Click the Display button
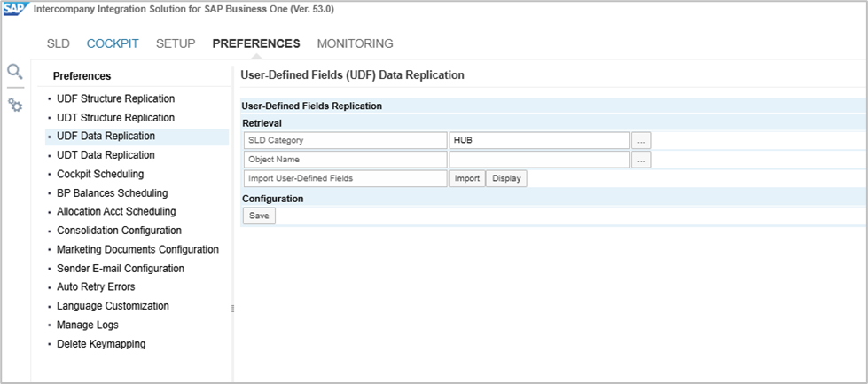The width and height of the screenshot is (868, 384). coord(506,178)
